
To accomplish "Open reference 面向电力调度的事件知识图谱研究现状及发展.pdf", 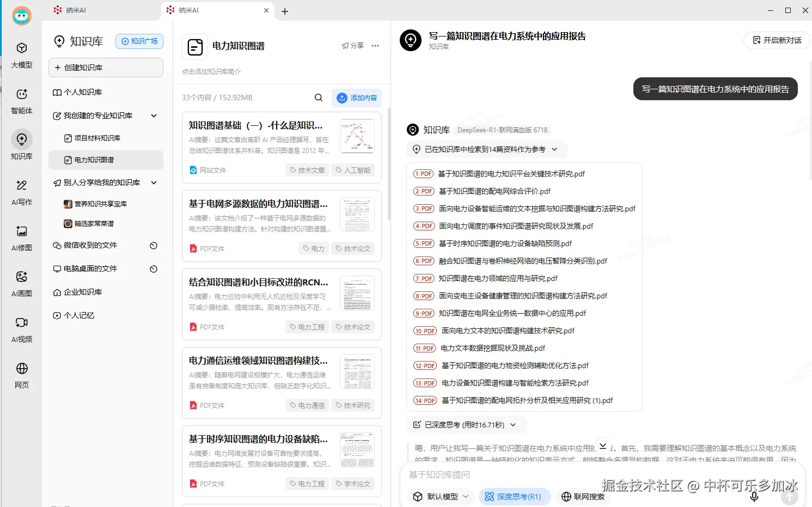I will click(516, 226).
